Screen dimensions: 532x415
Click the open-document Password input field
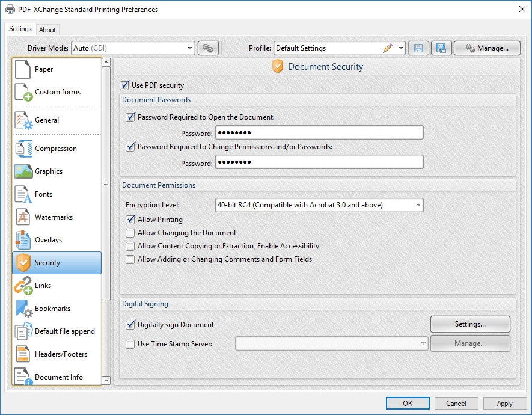319,132
